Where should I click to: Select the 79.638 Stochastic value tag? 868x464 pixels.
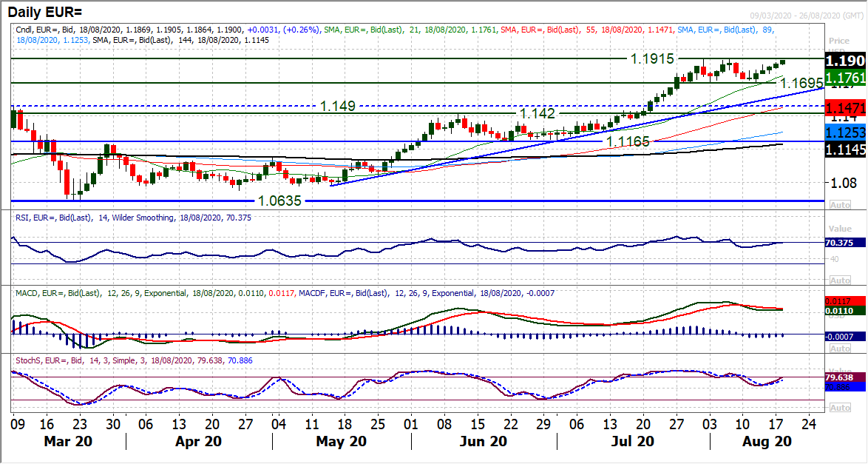pyautogui.click(x=846, y=377)
